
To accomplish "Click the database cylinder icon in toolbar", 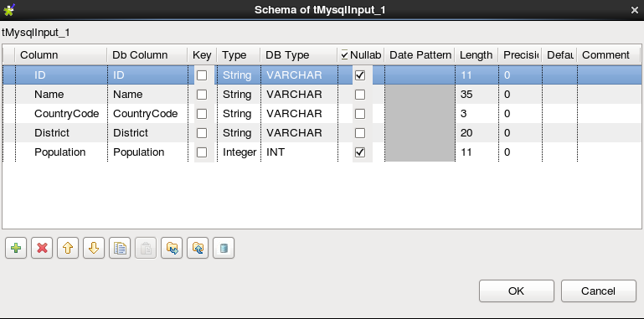I will pyautogui.click(x=224, y=248).
